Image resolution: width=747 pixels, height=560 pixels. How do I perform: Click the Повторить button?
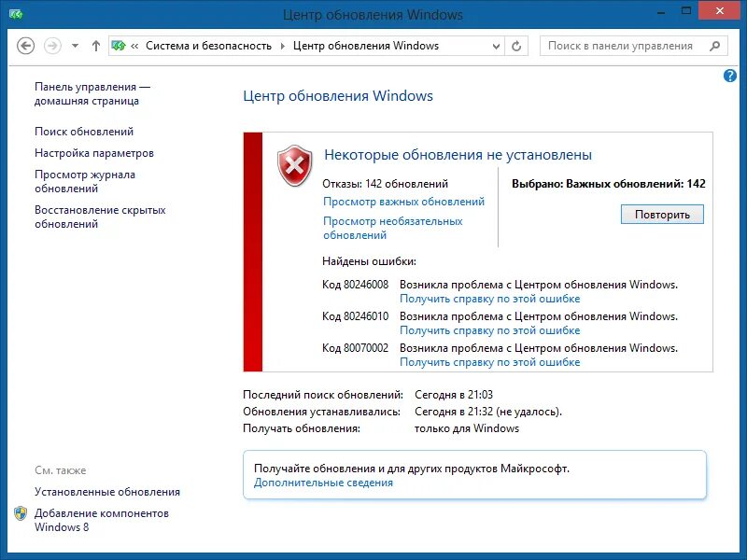pyautogui.click(x=662, y=215)
